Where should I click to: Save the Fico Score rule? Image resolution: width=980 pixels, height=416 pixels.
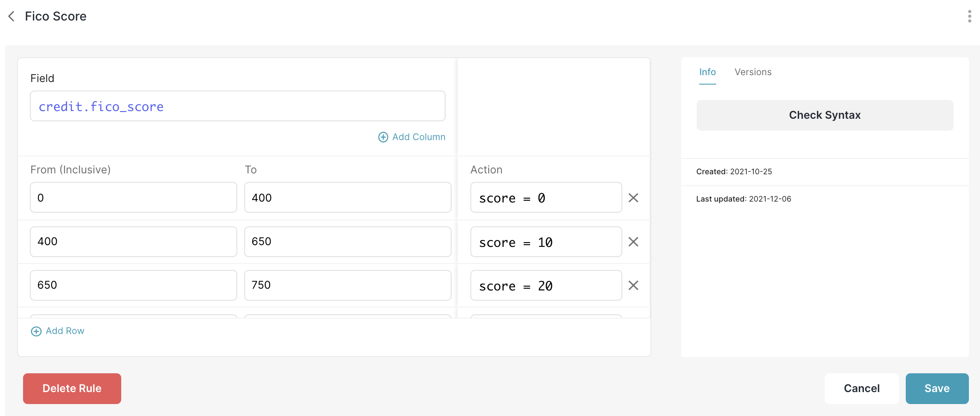click(x=937, y=388)
